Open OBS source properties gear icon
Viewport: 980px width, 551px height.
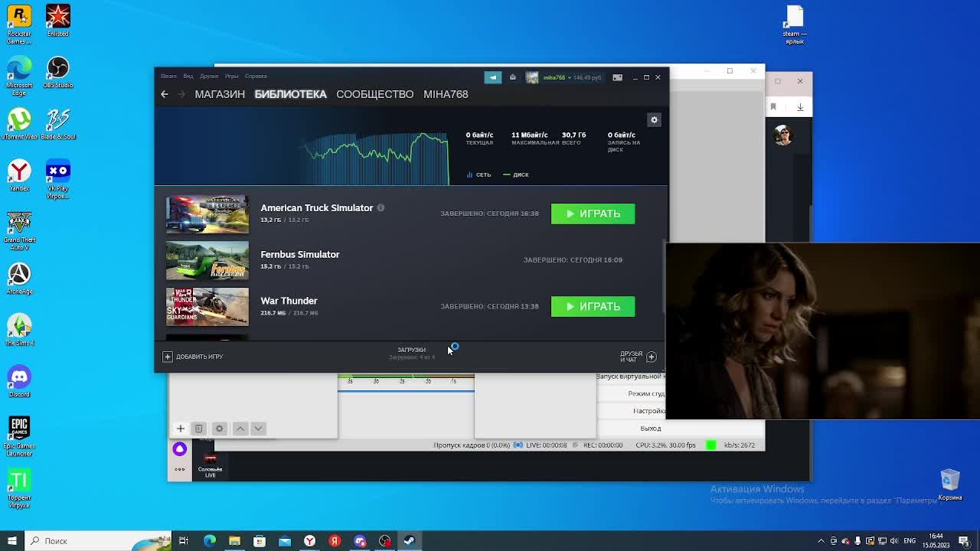coord(219,429)
